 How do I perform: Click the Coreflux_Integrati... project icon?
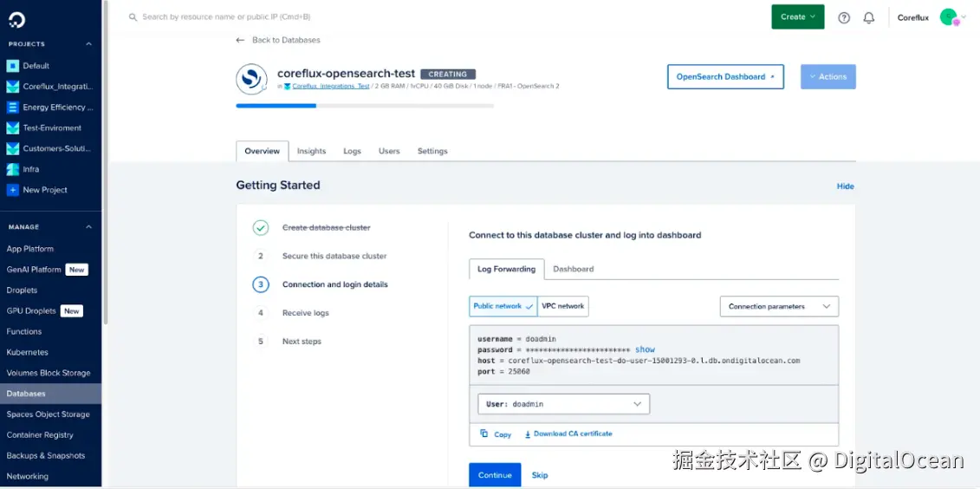(12, 87)
